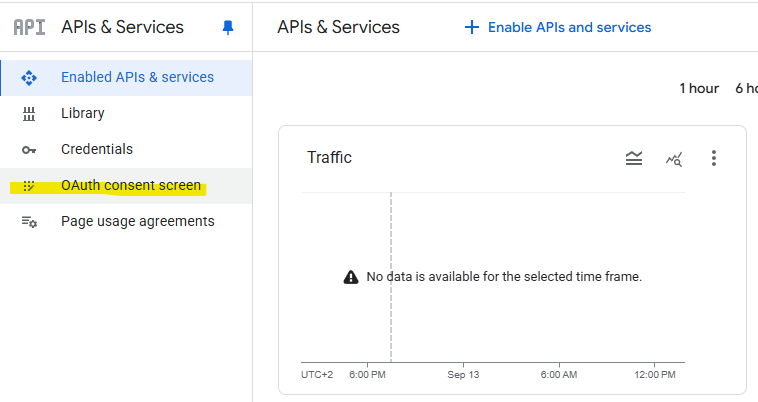The height and width of the screenshot is (402, 758).
Task: Select the 1 hour time range
Action: (699, 88)
